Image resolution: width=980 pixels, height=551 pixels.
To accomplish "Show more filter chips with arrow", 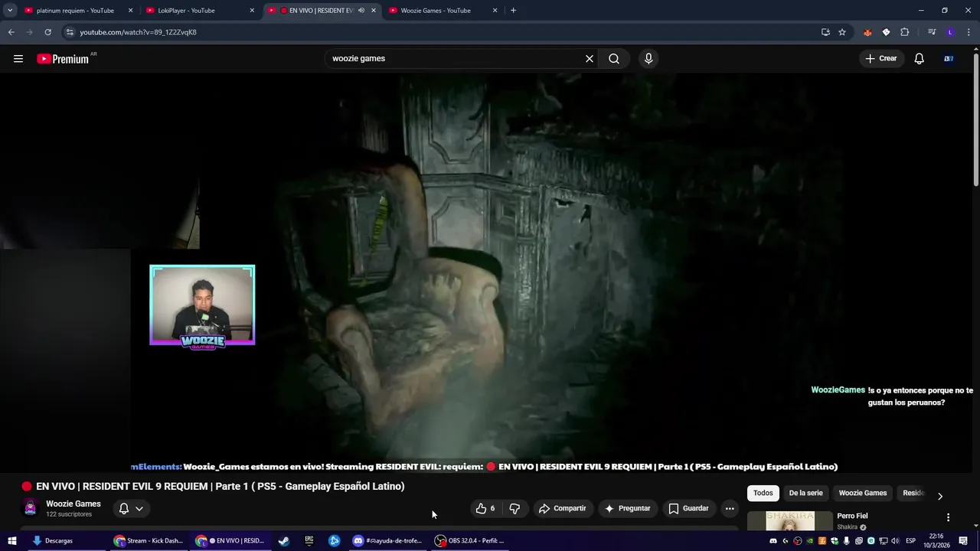I will point(940,495).
